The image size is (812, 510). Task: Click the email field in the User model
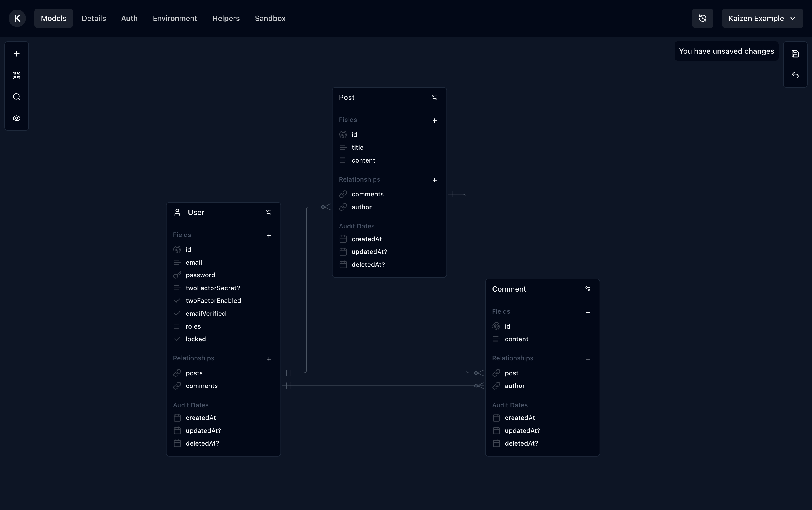(x=194, y=263)
